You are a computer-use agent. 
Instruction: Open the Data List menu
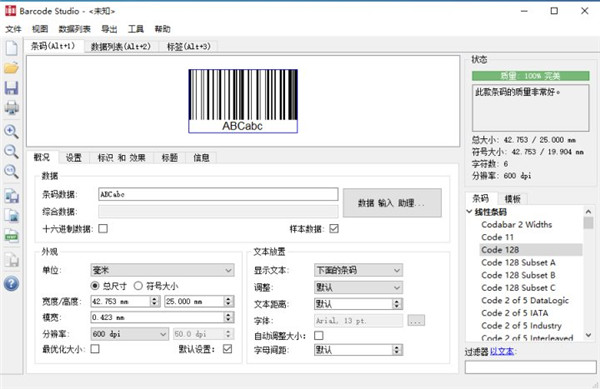pyautogui.click(x=75, y=29)
